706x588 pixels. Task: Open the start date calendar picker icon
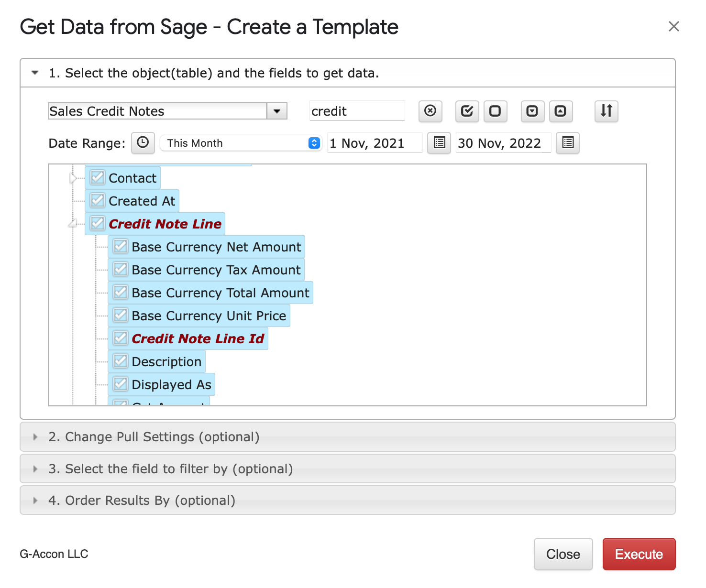439,142
